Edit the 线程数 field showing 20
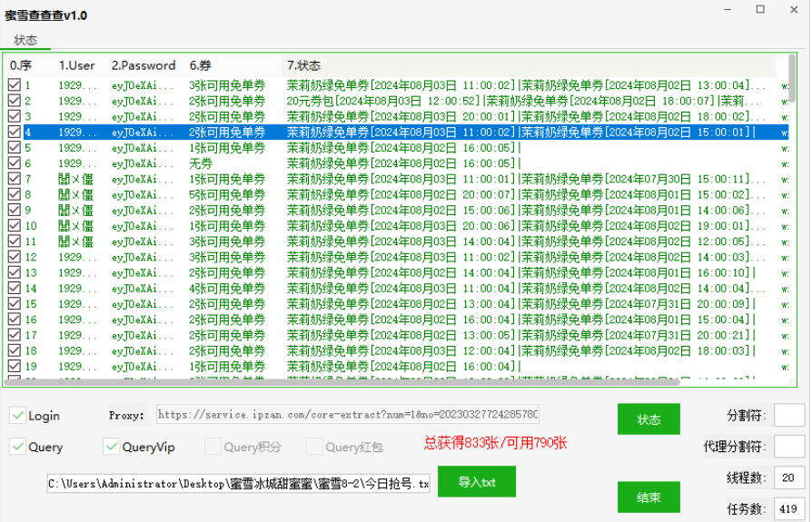Viewport: 812px width, 522px height. coord(788,478)
